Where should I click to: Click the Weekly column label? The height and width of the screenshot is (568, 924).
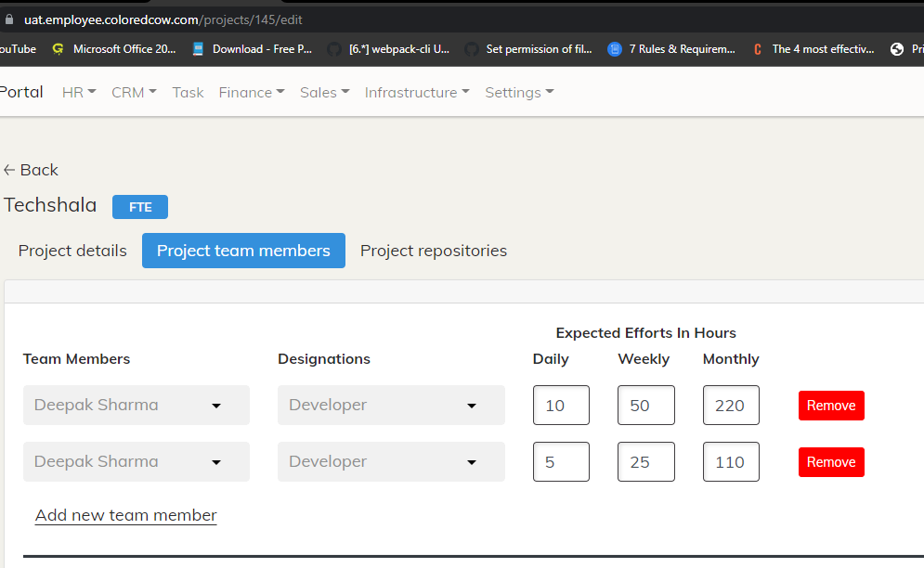pos(644,359)
